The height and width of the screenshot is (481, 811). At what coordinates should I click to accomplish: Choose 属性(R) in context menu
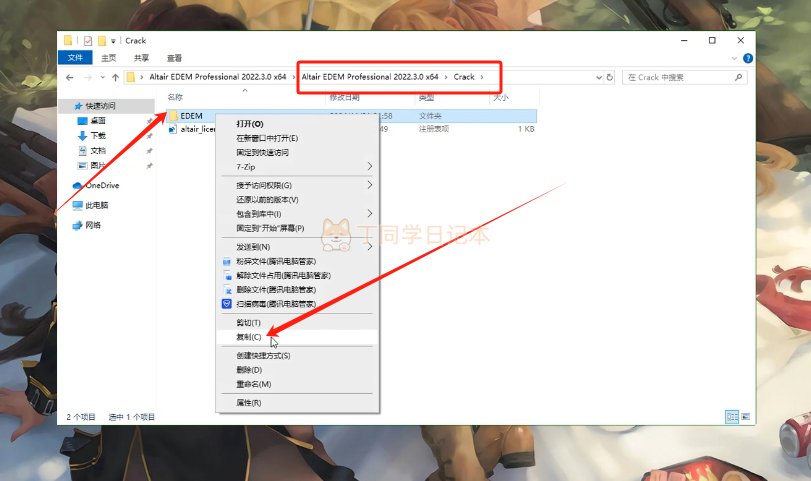pos(297,403)
